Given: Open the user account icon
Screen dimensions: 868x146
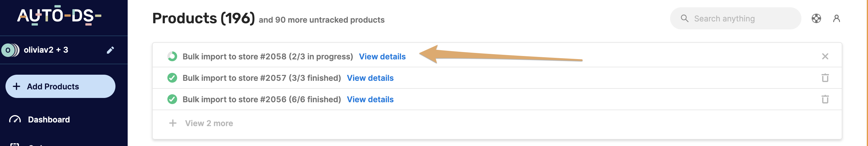Looking at the screenshot, I should 836,18.
